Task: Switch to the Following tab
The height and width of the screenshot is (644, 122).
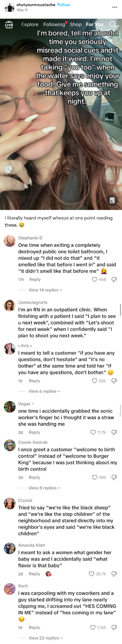Action: (54, 24)
